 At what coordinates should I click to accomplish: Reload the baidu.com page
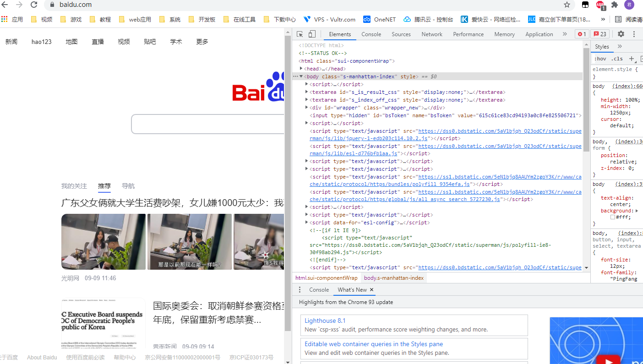(34, 5)
